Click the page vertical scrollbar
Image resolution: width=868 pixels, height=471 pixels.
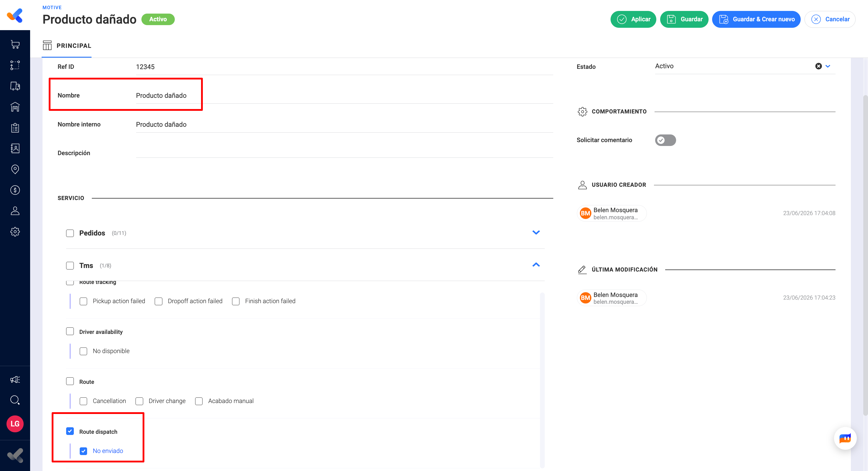(x=865, y=255)
